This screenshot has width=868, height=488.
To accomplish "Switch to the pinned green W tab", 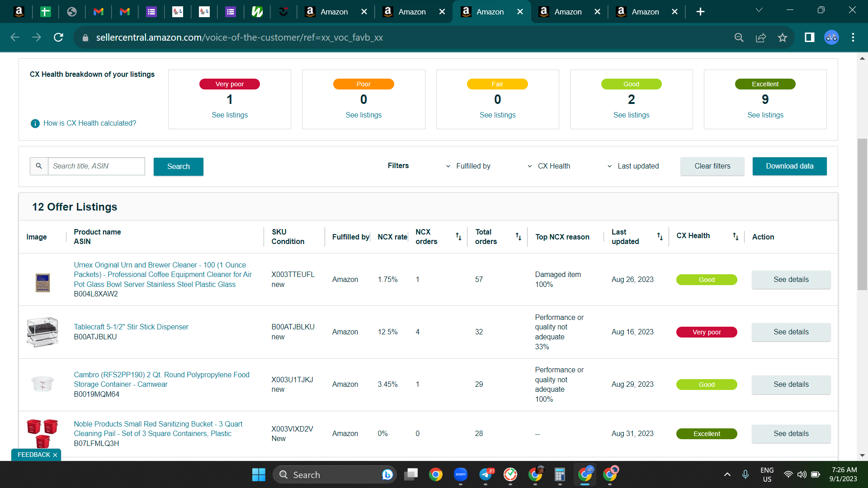I will [x=257, y=12].
